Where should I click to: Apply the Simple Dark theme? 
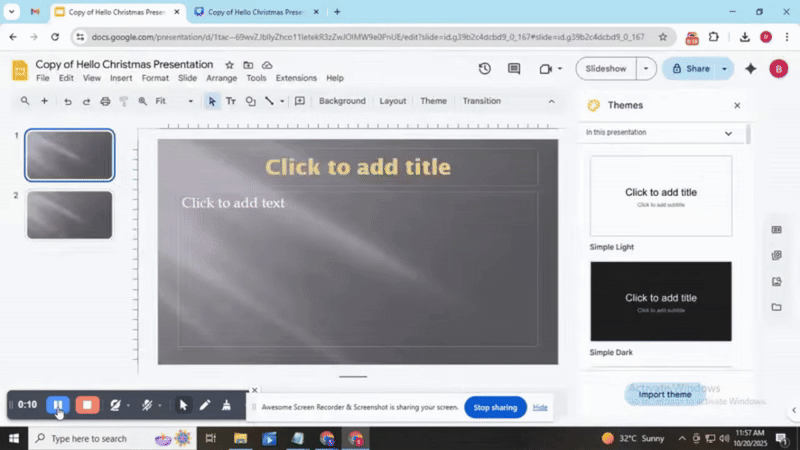(661, 301)
